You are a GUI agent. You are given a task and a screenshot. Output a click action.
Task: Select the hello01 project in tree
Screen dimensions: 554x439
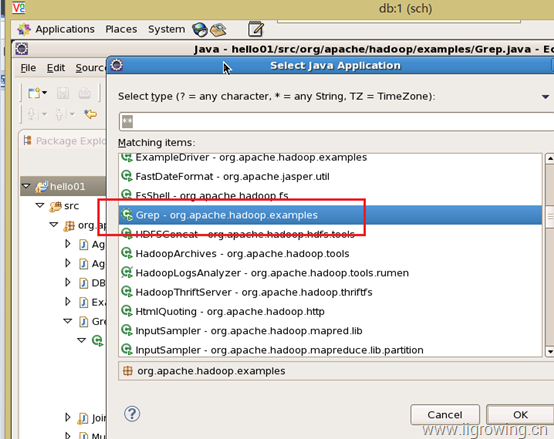coord(63,186)
